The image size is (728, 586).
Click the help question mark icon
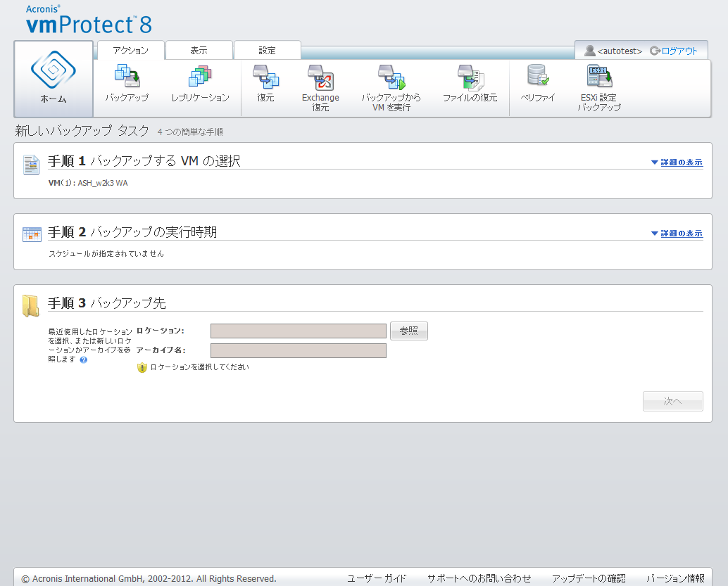[x=83, y=359]
